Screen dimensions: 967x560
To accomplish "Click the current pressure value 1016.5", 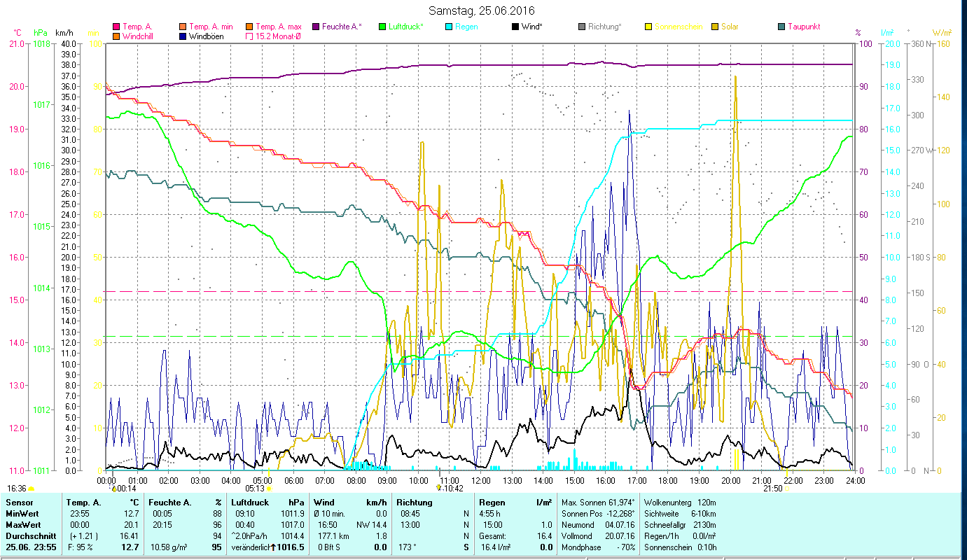I will point(291,547).
